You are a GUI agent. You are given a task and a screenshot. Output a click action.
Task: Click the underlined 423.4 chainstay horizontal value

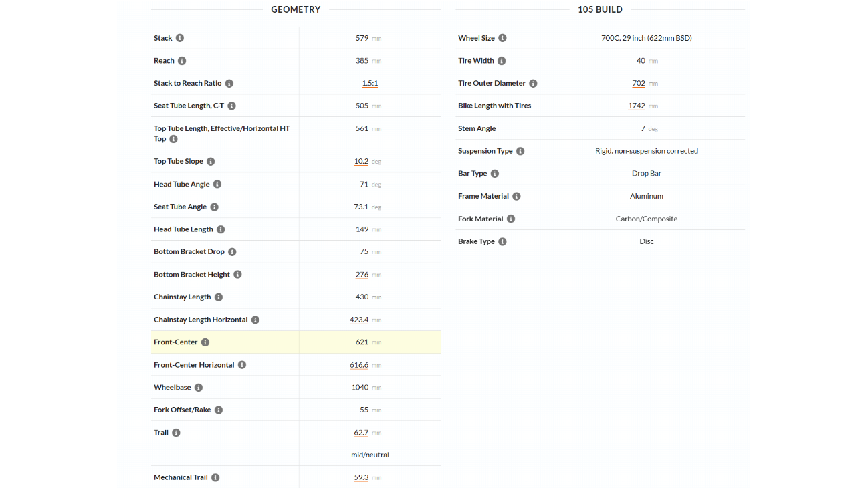tap(359, 320)
